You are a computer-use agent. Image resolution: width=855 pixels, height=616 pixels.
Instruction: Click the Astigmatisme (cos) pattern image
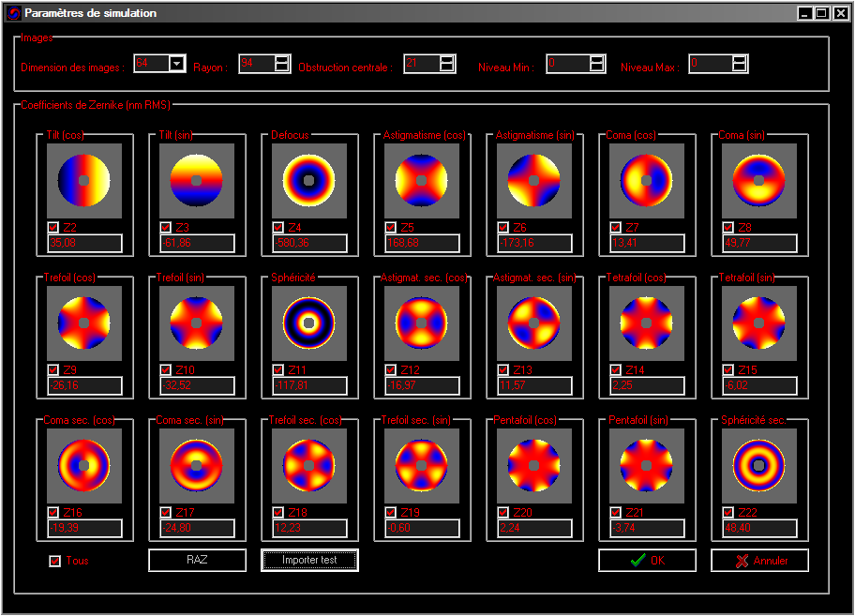pos(422,181)
